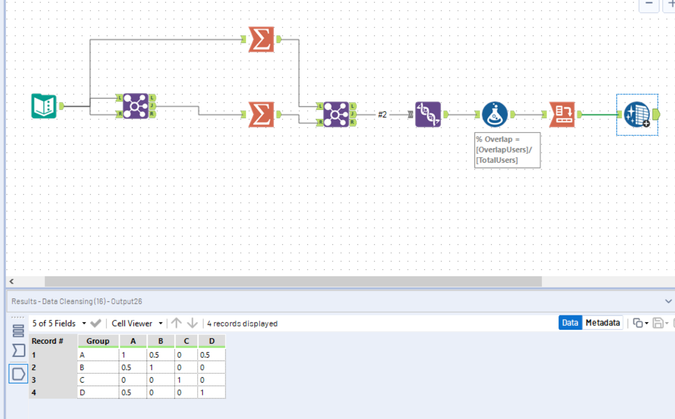This screenshot has width=675, height=419.
Task: Show output anchor data in Results sidebar
Action: click(18, 374)
